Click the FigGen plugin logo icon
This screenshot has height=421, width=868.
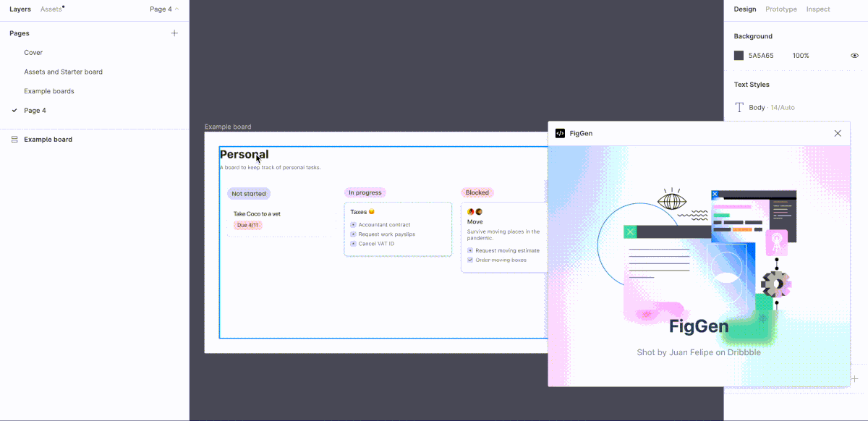[560, 133]
